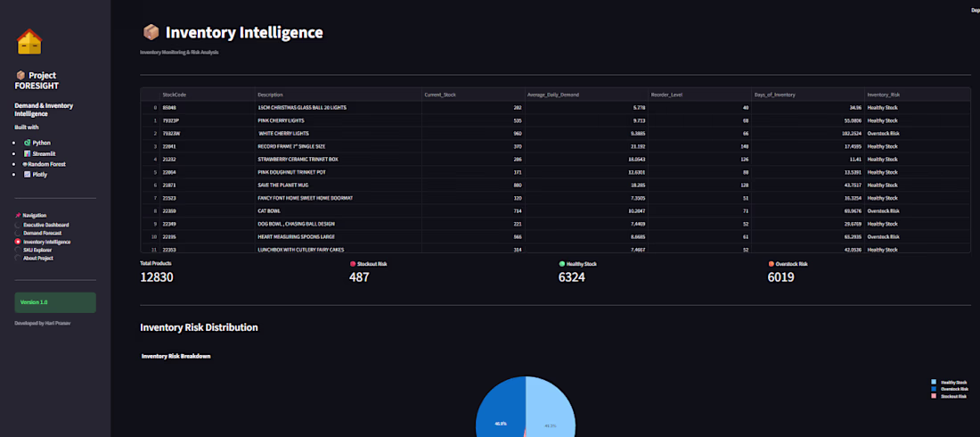Click the yellow house logo in sidebar
Image resolution: width=980 pixels, height=437 pixels.
tap(29, 42)
